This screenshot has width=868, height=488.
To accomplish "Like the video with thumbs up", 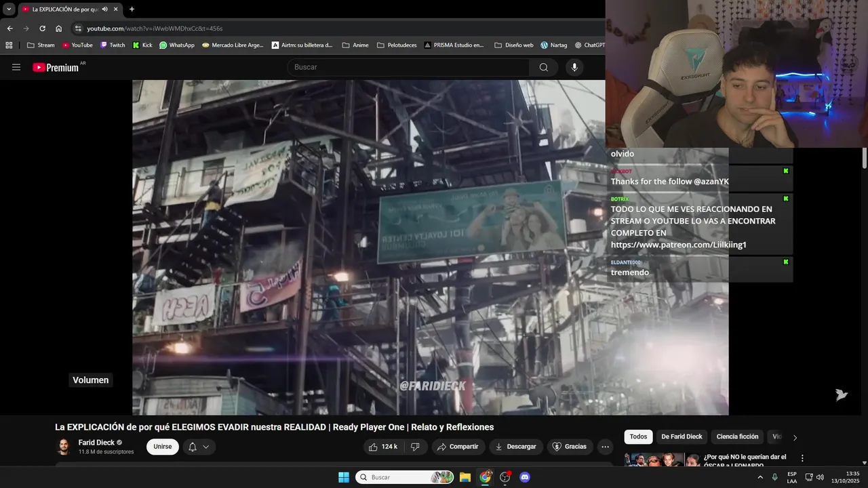I will point(383,447).
